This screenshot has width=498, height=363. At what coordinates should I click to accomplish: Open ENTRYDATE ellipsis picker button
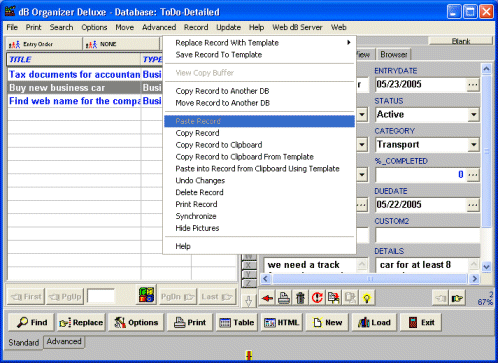pyautogui.click(x=473, y=85)
